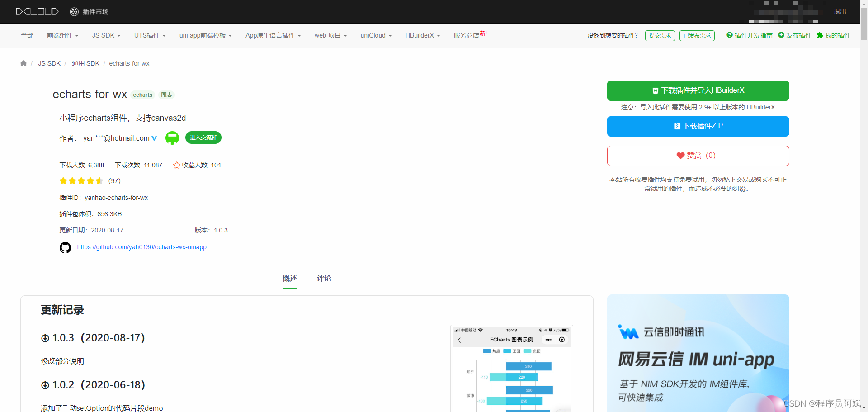Click the plugin development guide question icon
Screen dimensions: 868x412
[x=730, y=35]
